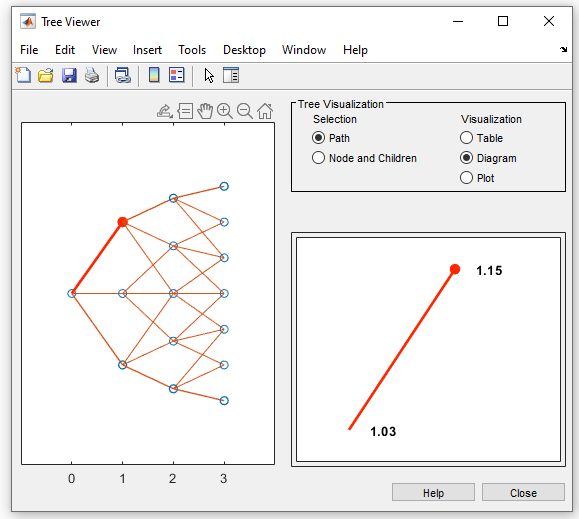
Task: Click the red 1.15 node in diagram
Action: 455,269
